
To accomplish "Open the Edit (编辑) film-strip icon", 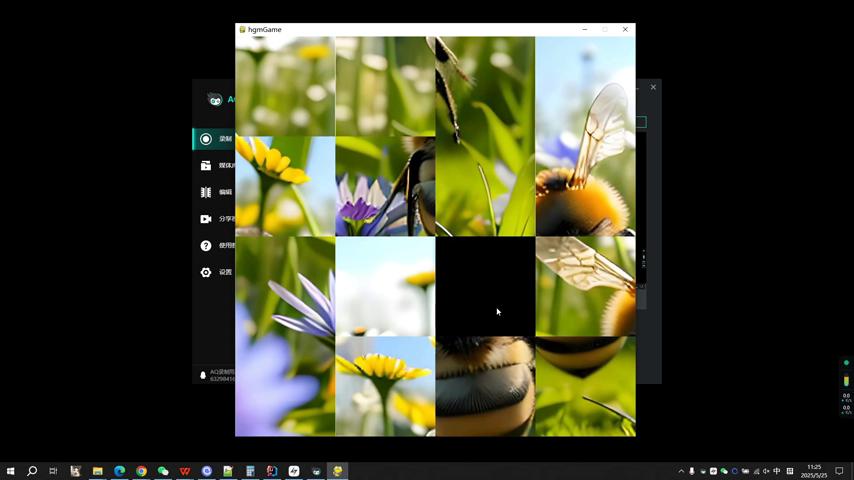I will (x=206, y=192).
